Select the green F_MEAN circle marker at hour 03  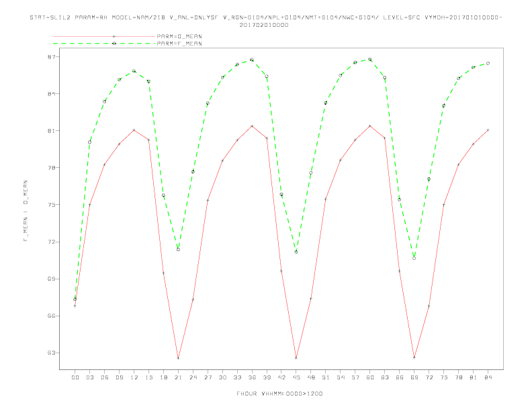[x=89, y=142]
